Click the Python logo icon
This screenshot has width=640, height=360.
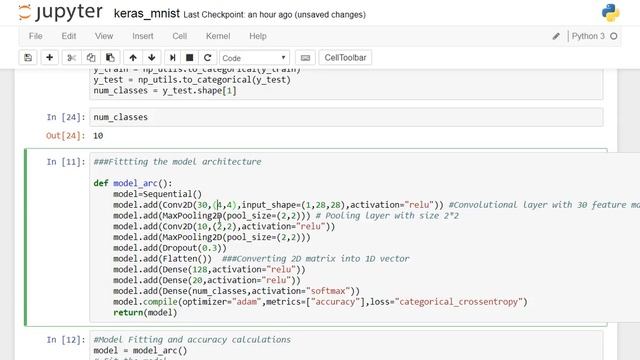(611, 13)
